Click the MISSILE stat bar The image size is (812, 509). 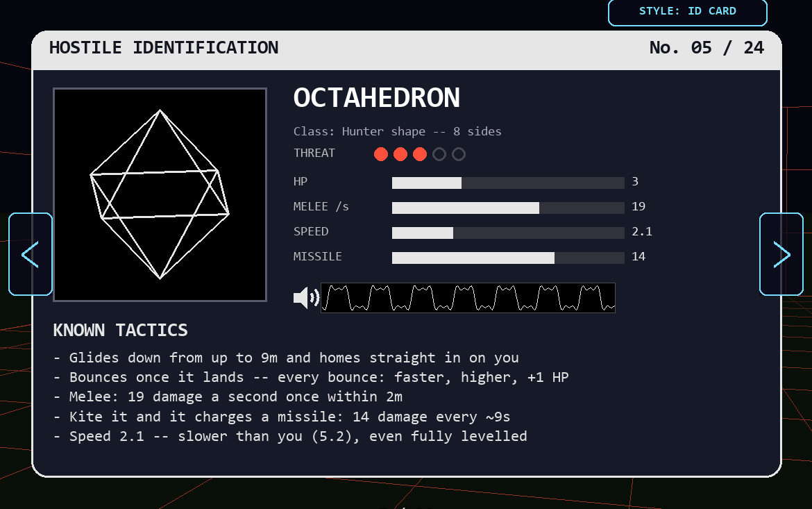(x=508, y=258)
